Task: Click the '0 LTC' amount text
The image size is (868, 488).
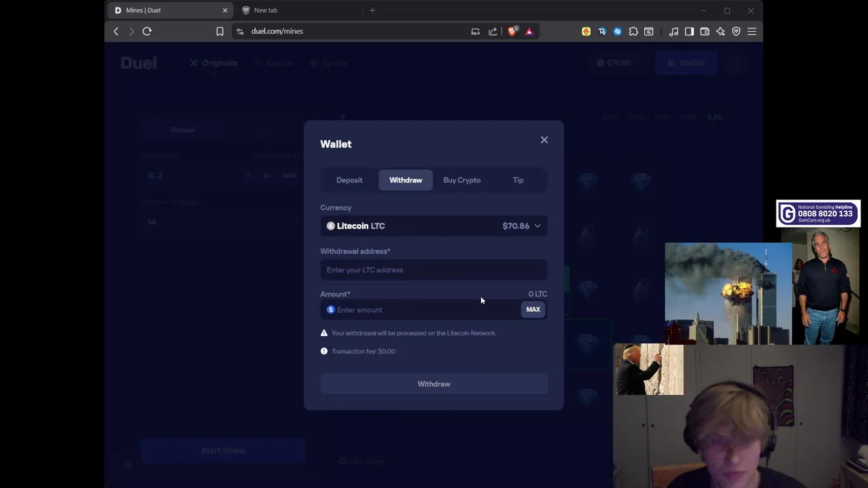Action: pos(538,294)
